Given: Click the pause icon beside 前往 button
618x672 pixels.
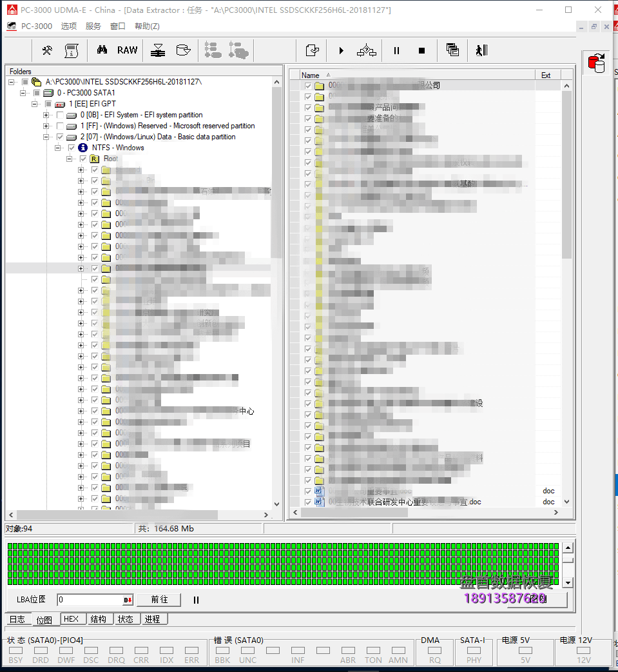Looking at the screenshot, I should click(x=196, y=600).
